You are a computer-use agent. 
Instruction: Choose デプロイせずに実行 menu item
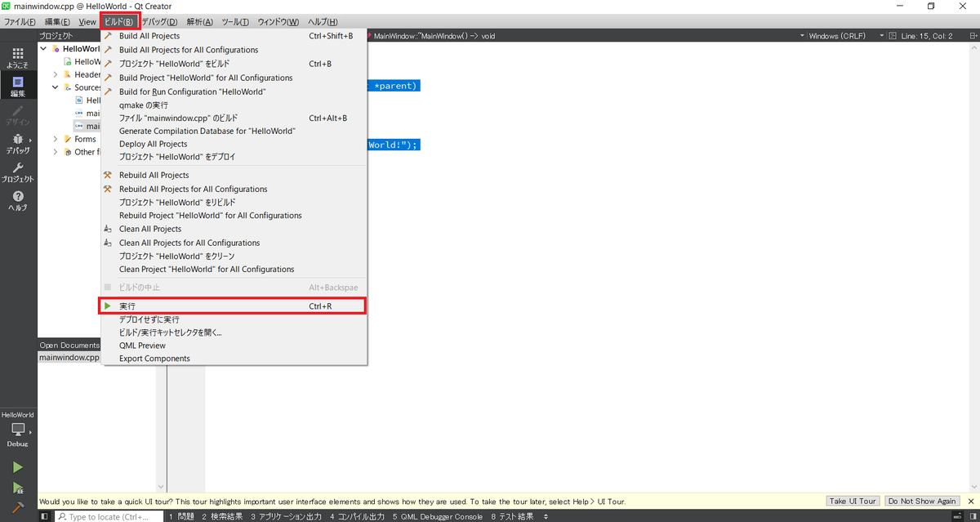pyautogui.click(x=234, y=319)
